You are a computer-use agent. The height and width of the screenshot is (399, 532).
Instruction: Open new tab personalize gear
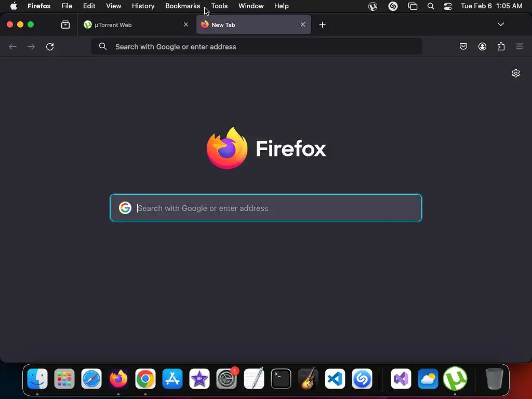pos(516,73)
